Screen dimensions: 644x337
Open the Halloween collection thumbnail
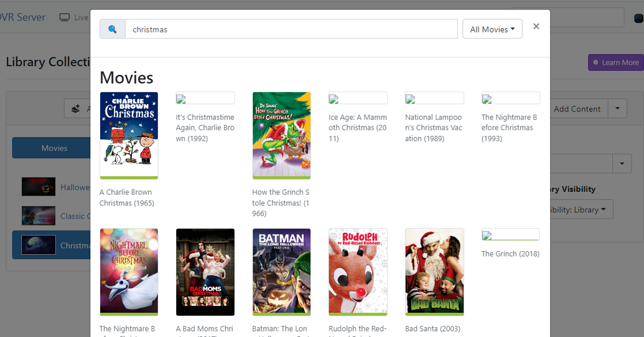coord(39,187)
